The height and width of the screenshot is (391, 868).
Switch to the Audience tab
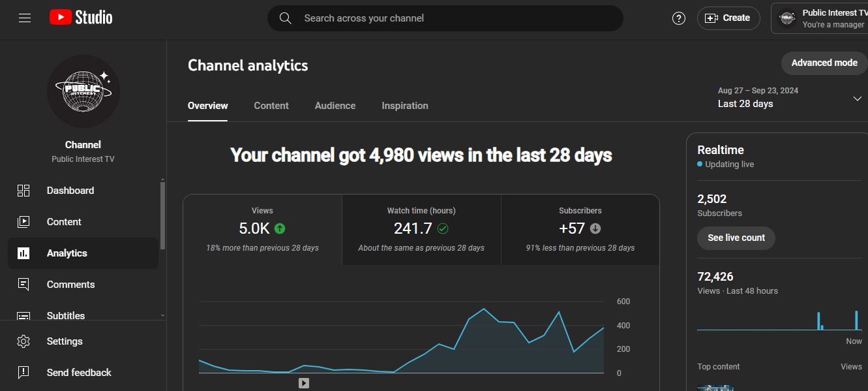(335, 106)
